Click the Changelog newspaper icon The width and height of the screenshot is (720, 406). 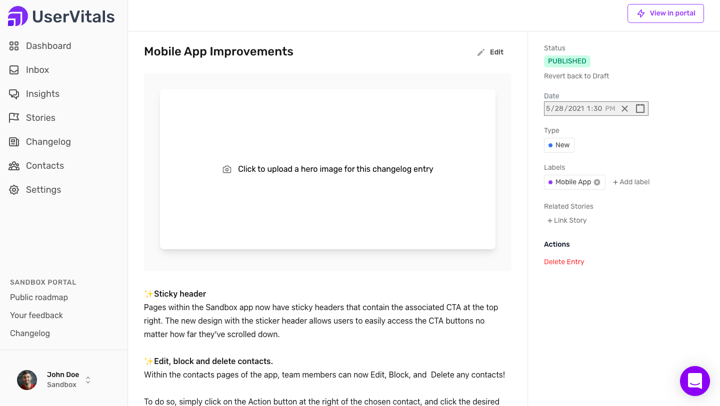tap(14, 141)
